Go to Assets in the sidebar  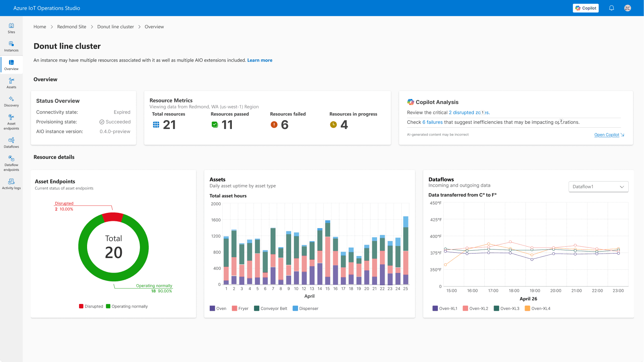point(11,83)
